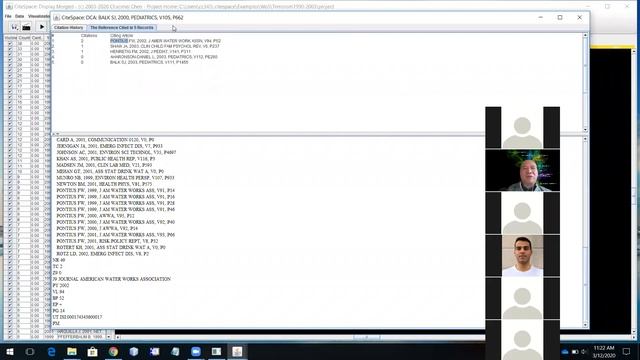Open File Explorer from taskbar
640x360 pixels.
(x=72, y=351)
